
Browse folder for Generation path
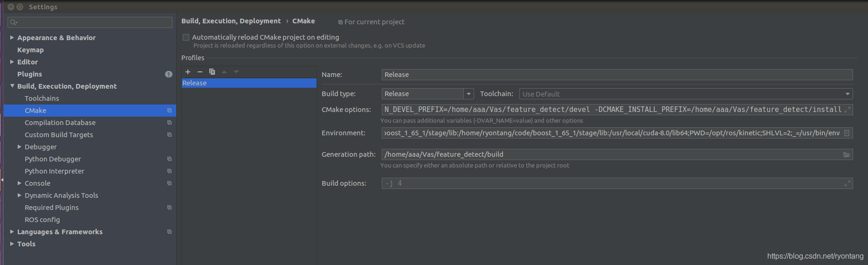click(847, 154)
